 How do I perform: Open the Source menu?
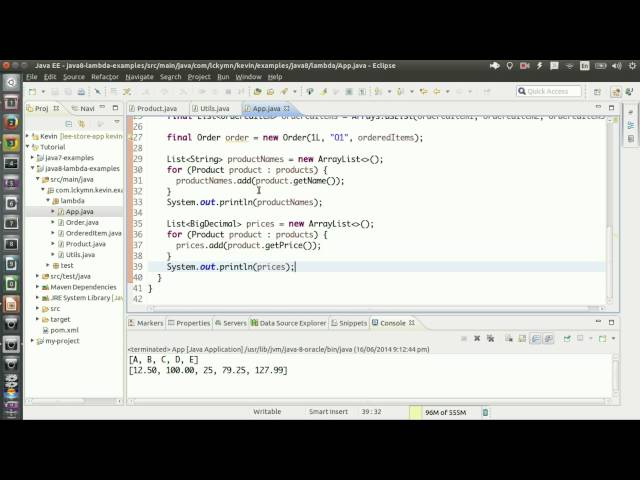click(x=74, y=77)
